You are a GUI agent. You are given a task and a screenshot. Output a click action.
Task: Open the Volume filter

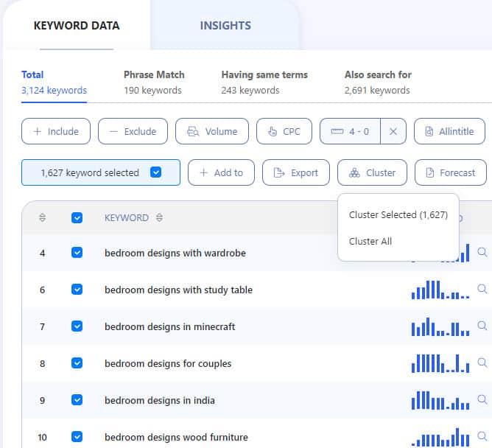tap(212, 131)
